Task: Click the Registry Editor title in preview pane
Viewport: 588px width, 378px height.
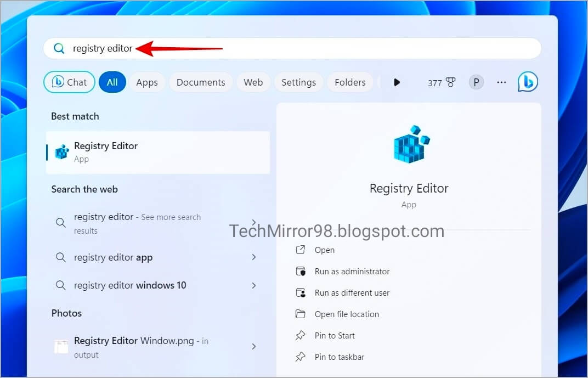Action: point(409,189)
